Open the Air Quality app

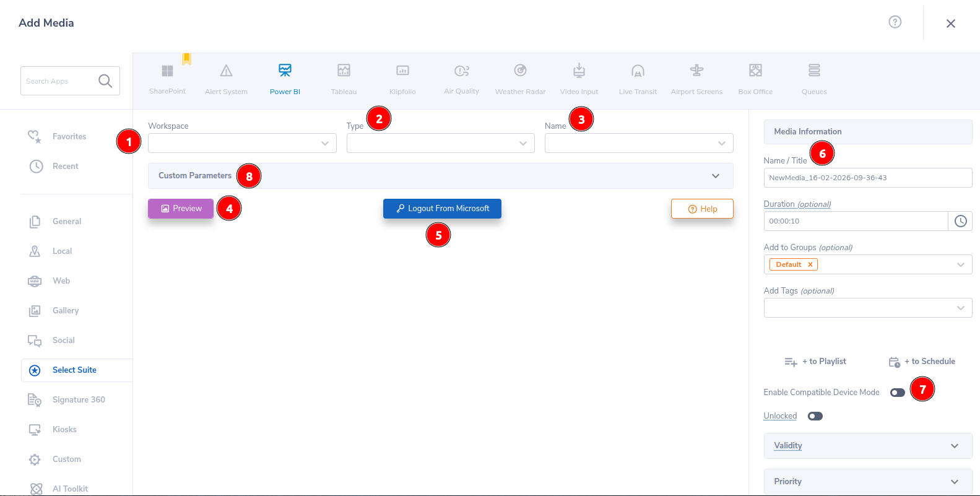(x=461, y=79)
